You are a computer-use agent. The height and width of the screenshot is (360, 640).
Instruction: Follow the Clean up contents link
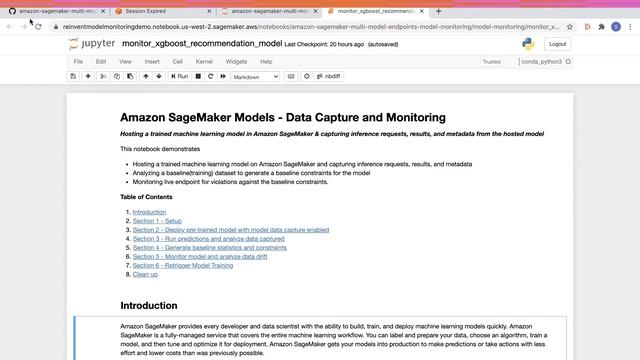(145, 274)
